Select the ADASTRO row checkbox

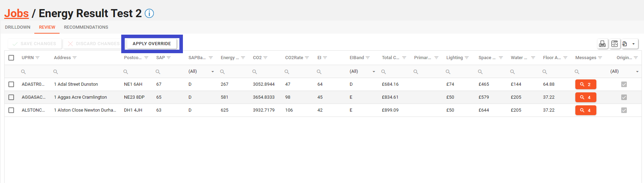coord(11,84)
